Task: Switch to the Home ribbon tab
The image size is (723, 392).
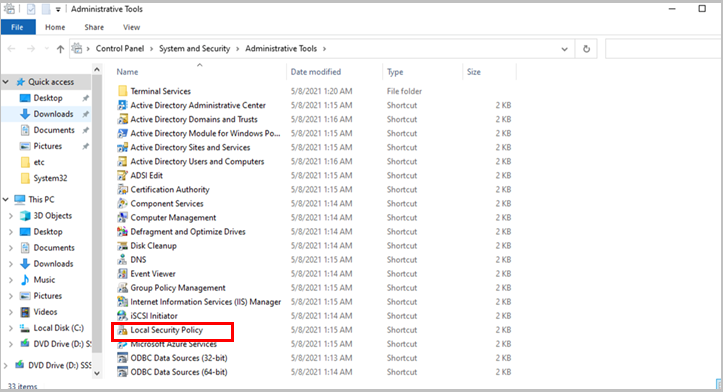Action: click(55, 27)
